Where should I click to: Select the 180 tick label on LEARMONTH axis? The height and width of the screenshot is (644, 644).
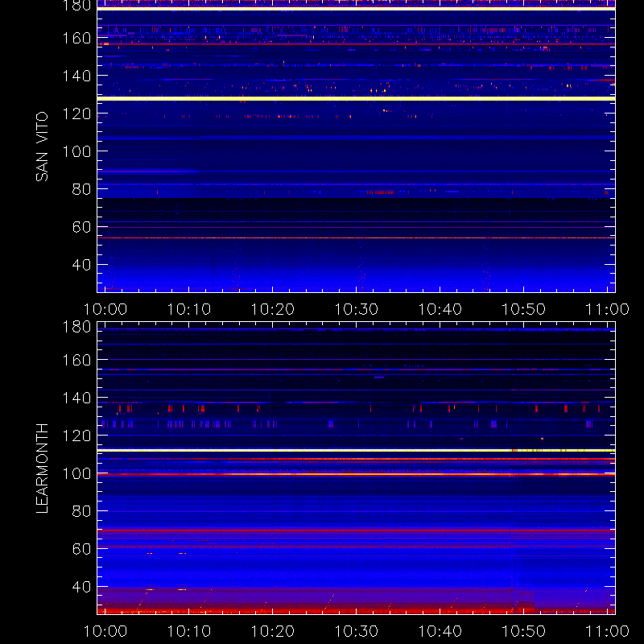pos(76,327)
